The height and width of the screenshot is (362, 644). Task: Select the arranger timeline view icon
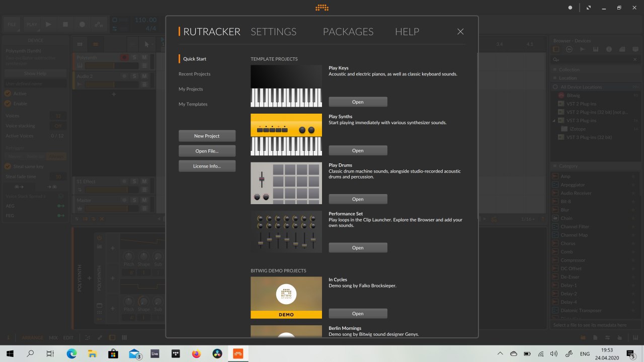96,44
